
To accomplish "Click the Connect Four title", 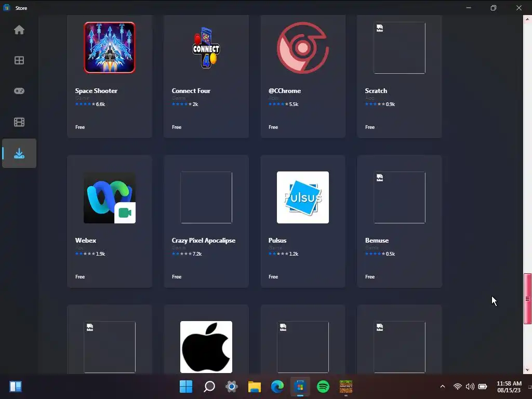I will pos(191,91).
